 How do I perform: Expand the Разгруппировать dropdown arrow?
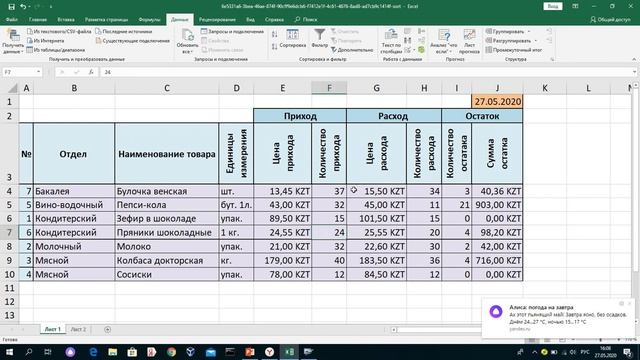536,41
